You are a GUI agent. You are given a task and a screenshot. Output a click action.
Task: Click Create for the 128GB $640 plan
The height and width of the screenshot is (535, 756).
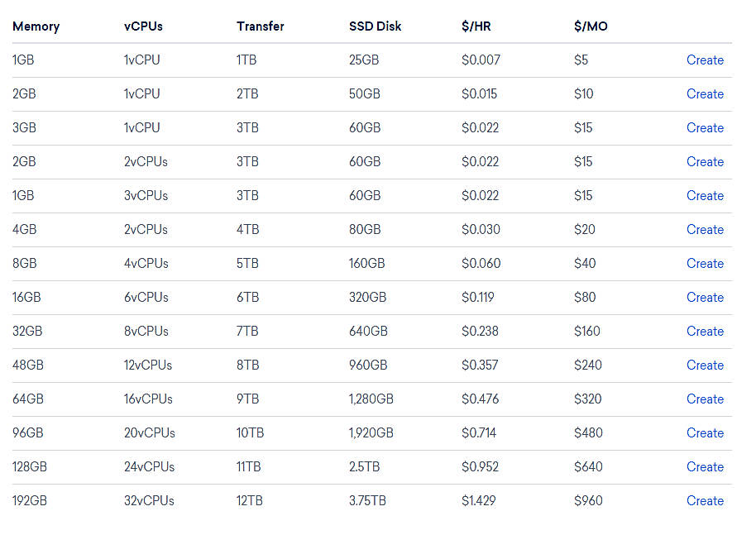705,466
